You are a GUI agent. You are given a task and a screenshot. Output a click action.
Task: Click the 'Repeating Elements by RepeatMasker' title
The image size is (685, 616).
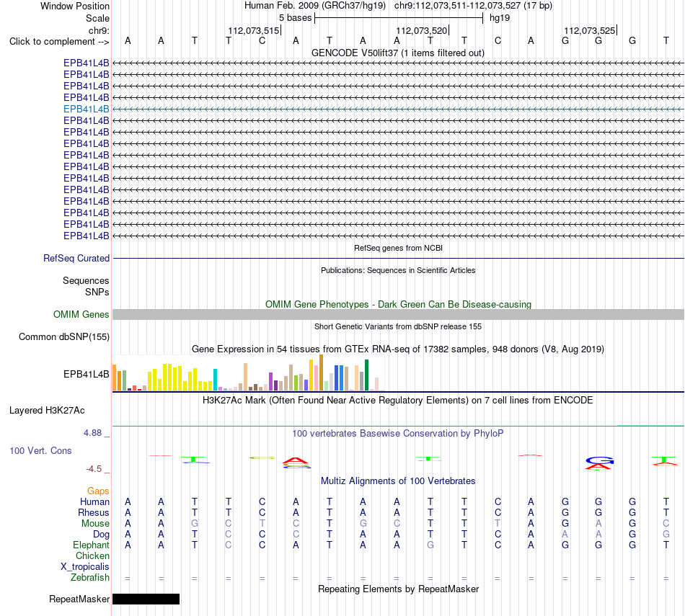[x=398, y=589]
